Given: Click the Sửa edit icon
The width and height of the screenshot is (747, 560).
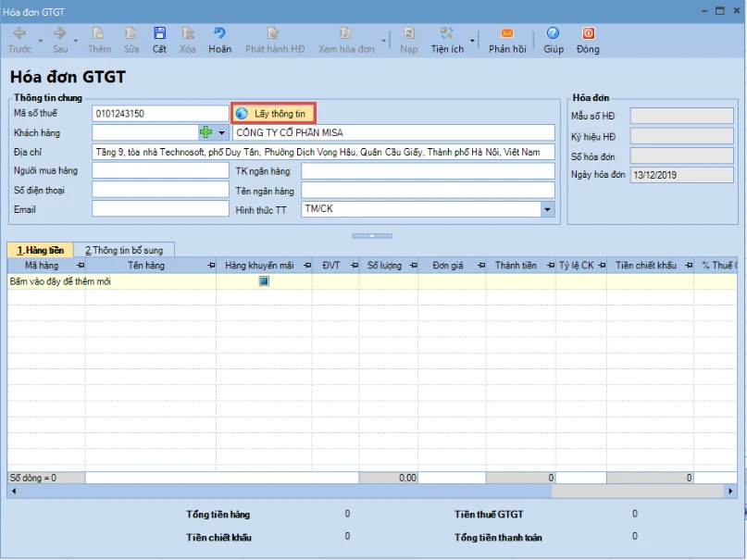Looking at the screenshot, I should pyautogui.click(x=131, y=32).
